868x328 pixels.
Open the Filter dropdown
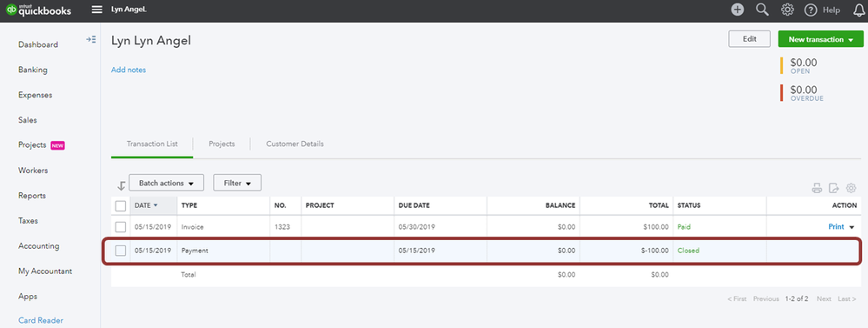(237, 183)
